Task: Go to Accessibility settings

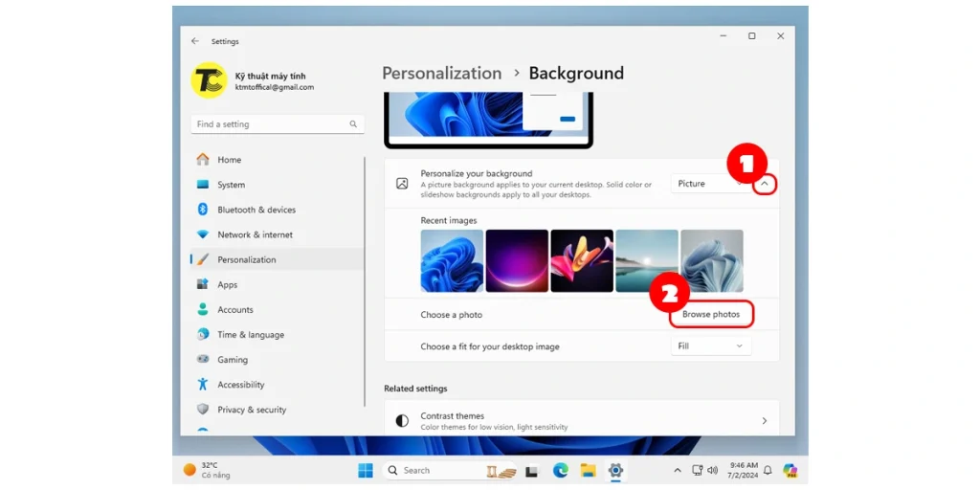Action: tap(240, 385)
